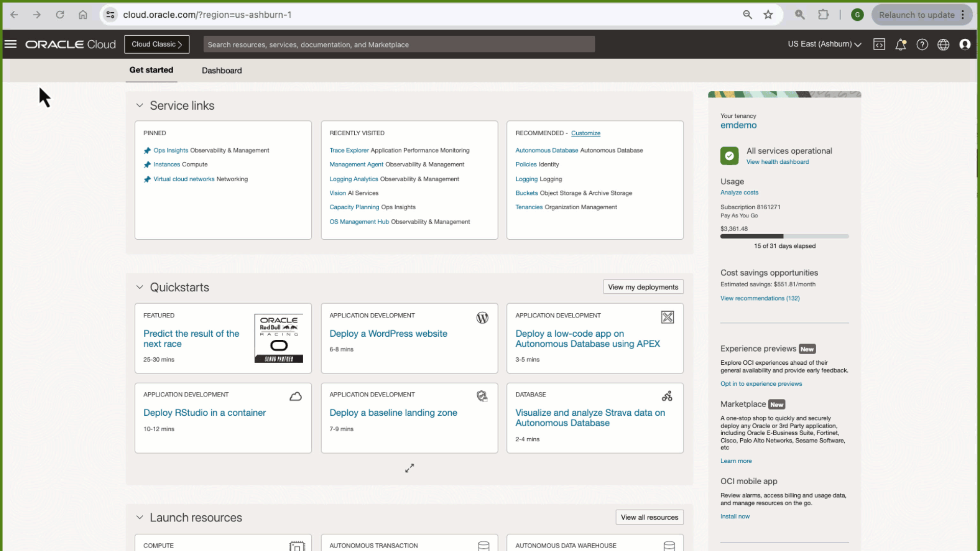The image size is (980, 551).
Task: Open the notifications bell icon
Action: 900,44
